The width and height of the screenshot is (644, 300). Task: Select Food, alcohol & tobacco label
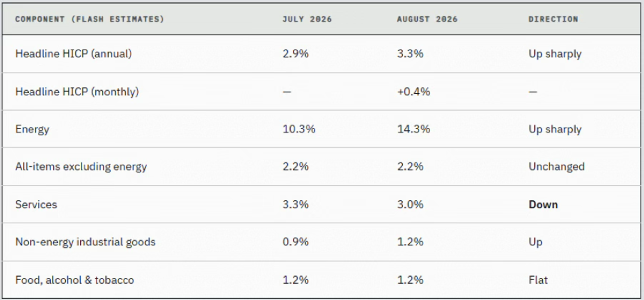tap(74, 280)
